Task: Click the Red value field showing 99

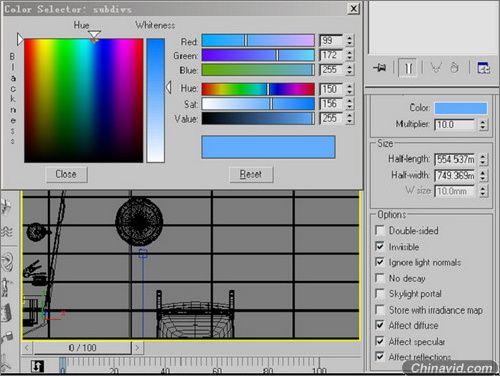Action: pyautogui.click(x=331, y=41)
